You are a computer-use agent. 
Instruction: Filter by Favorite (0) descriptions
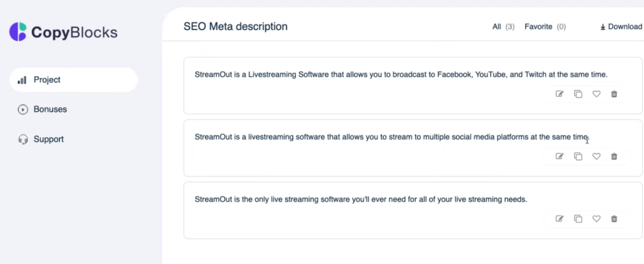[545, 26]
